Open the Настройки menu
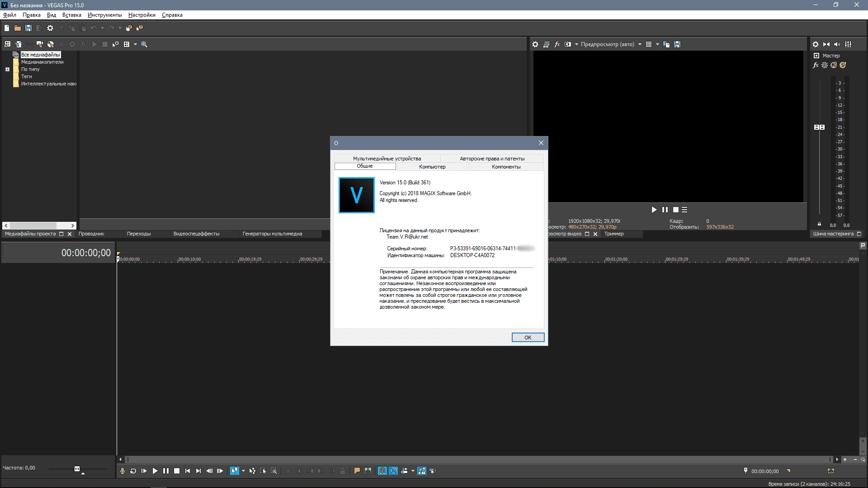868x488 pixels. [x=142, y=15]
